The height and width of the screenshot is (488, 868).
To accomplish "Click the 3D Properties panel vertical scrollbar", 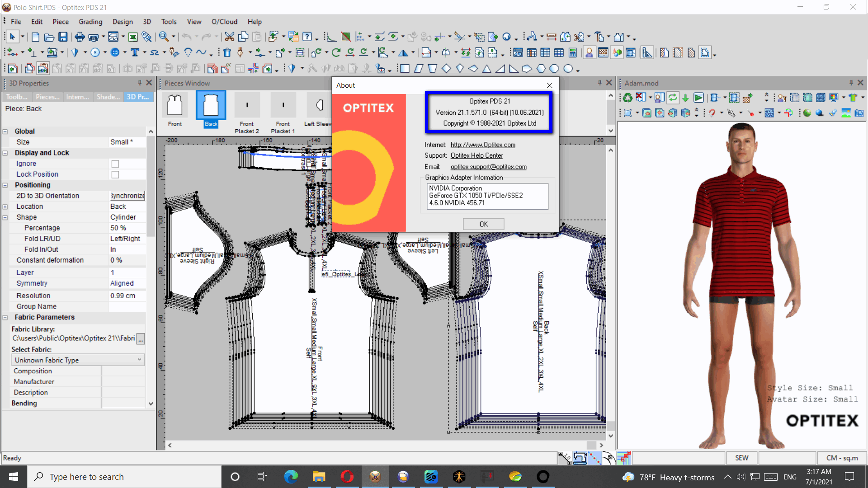I will [151, 267].
